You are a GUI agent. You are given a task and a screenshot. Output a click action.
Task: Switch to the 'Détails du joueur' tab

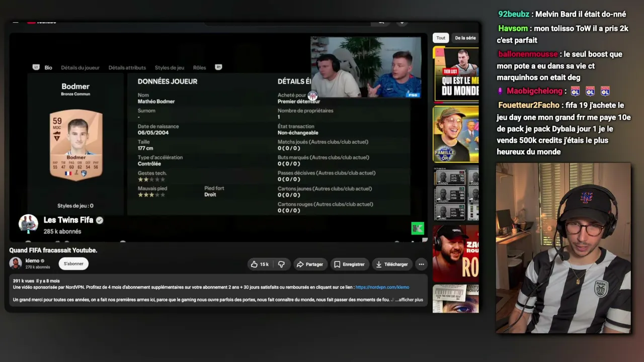click(80, 67)
